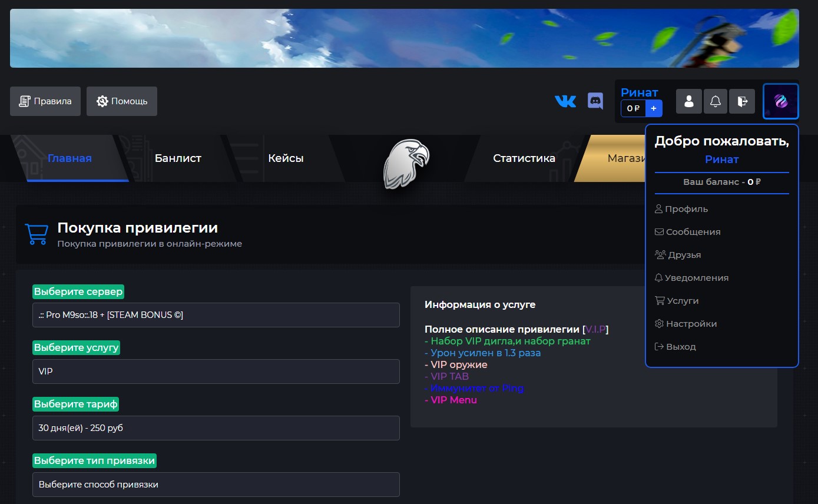Open the tariff dropdown showing 30 days
Image resolution: width=818 pixels, height=504 pixels.
click(216, 428)
